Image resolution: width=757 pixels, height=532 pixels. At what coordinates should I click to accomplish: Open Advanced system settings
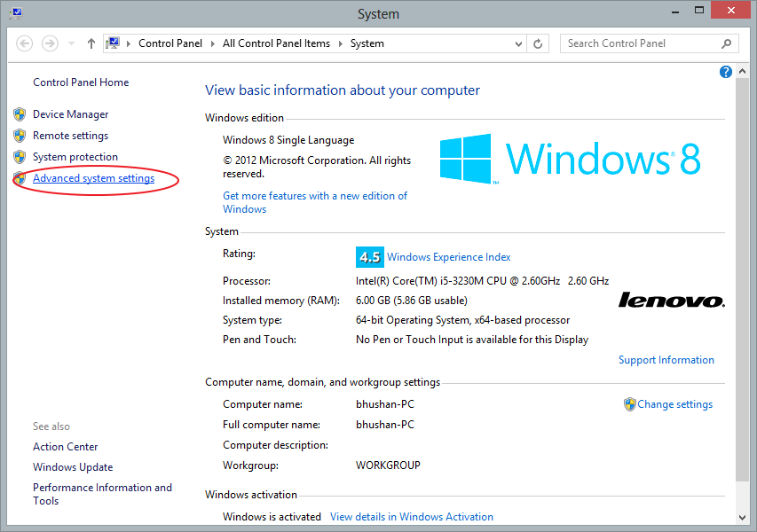pos(93,178)
